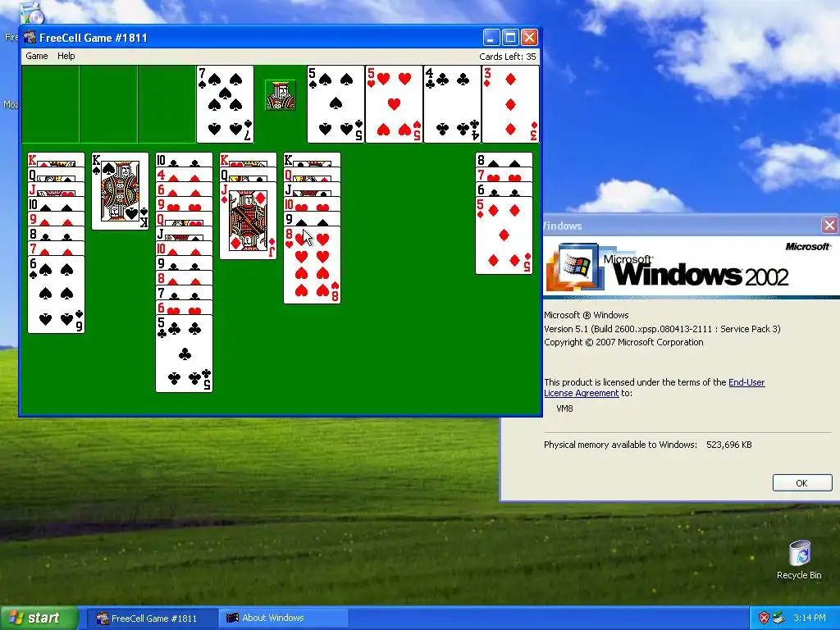Switch to the About Windows taskbar button
The height and width of the screenshot is (630, 840).
[x=284, y=619]
